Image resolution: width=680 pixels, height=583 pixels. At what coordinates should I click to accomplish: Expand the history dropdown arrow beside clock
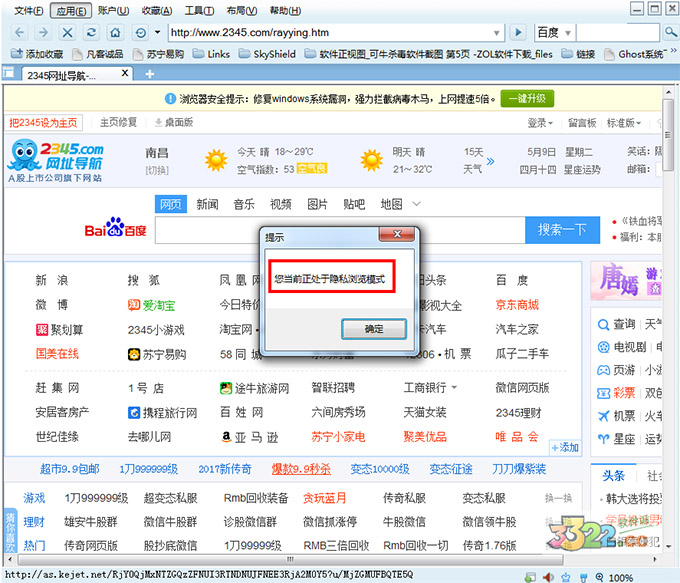click(157, 32)
